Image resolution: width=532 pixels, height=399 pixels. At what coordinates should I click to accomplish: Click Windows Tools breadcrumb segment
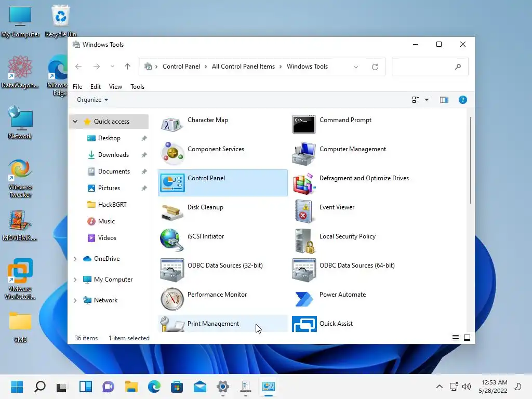click(307, 66)
